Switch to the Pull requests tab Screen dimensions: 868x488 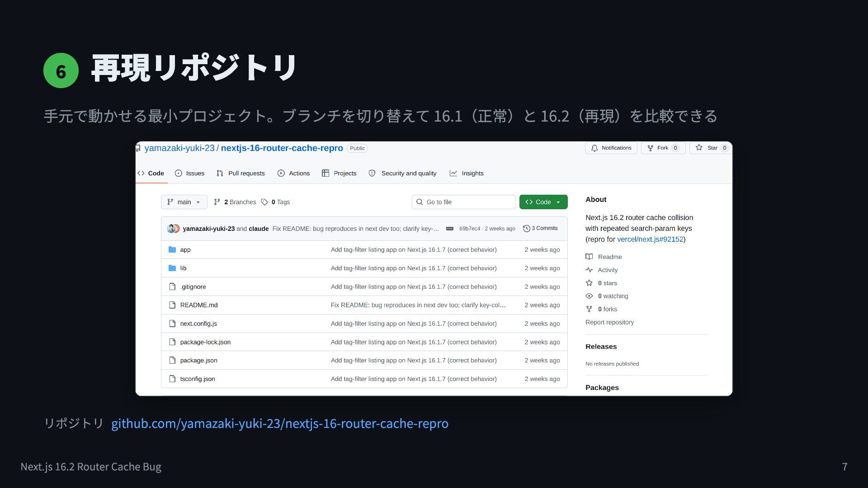click(241, 173)
